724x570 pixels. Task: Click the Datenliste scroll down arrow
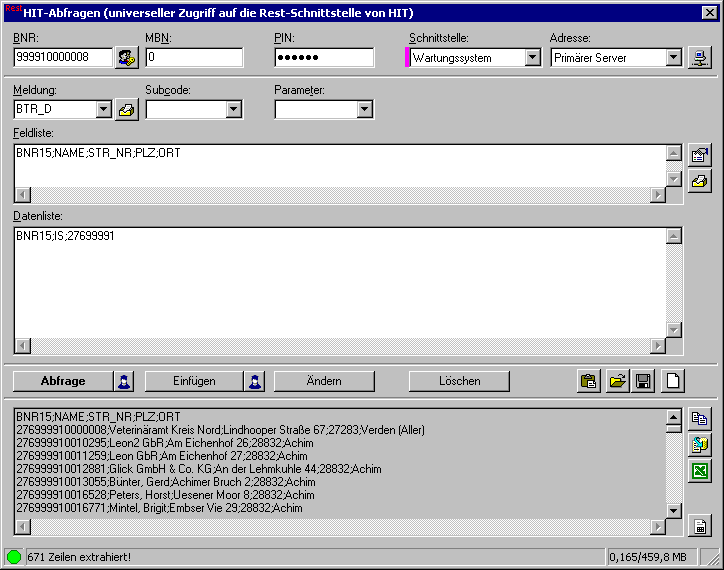coord(674,330)
